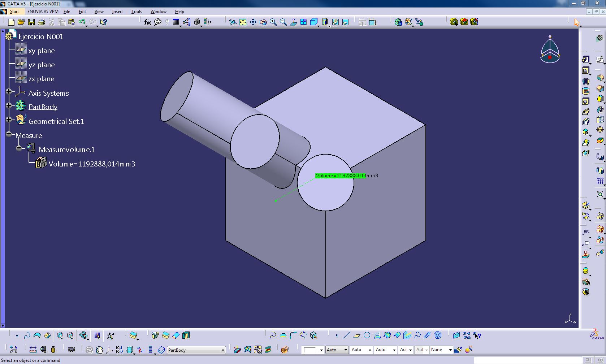Image resolution: width=606 pixels, height=364 pixels.
Task: Select the xy plane tree item
Action: (42, 51)
